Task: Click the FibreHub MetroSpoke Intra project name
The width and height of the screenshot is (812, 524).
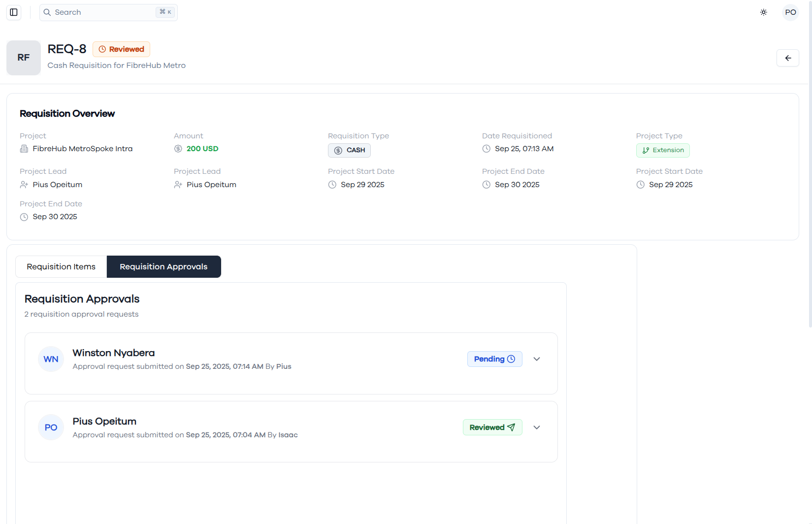Action: point(83,149)
